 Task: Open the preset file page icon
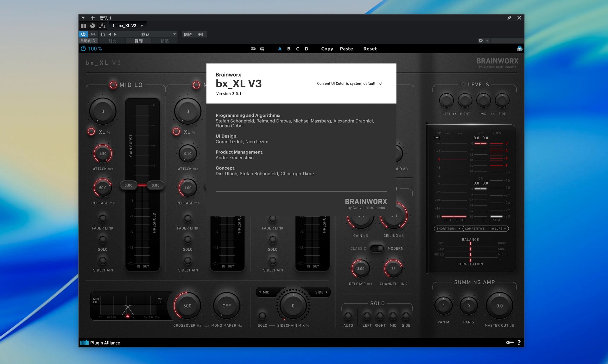[x=103, y=34]
